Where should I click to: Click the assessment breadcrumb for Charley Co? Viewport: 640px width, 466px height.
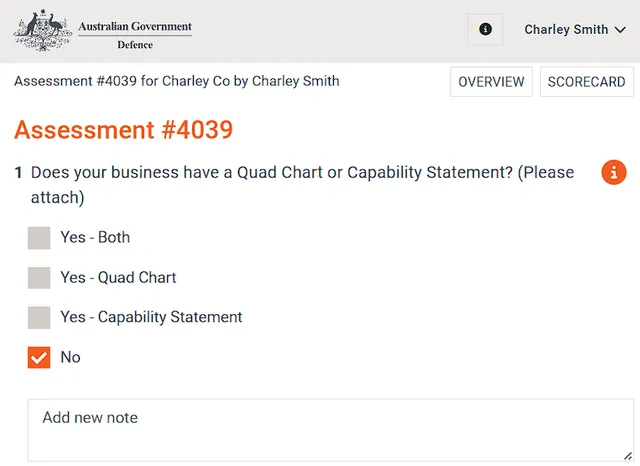click(x=177, y=81)
